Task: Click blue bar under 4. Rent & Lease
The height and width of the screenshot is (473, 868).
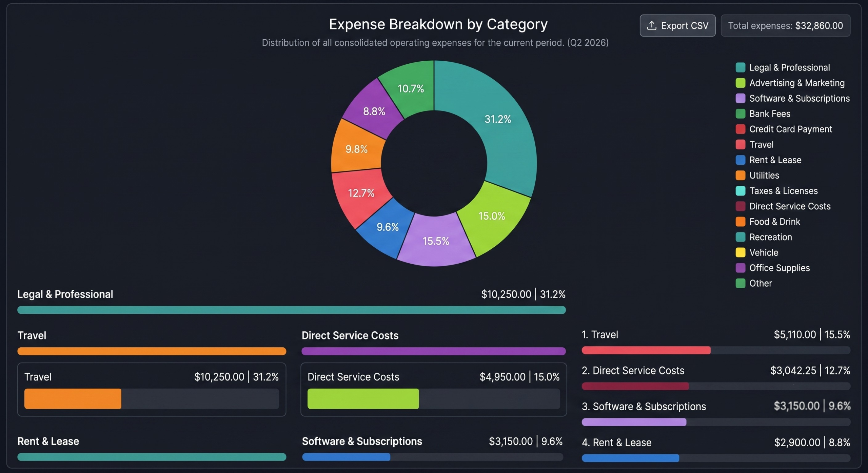Action: 631,458
